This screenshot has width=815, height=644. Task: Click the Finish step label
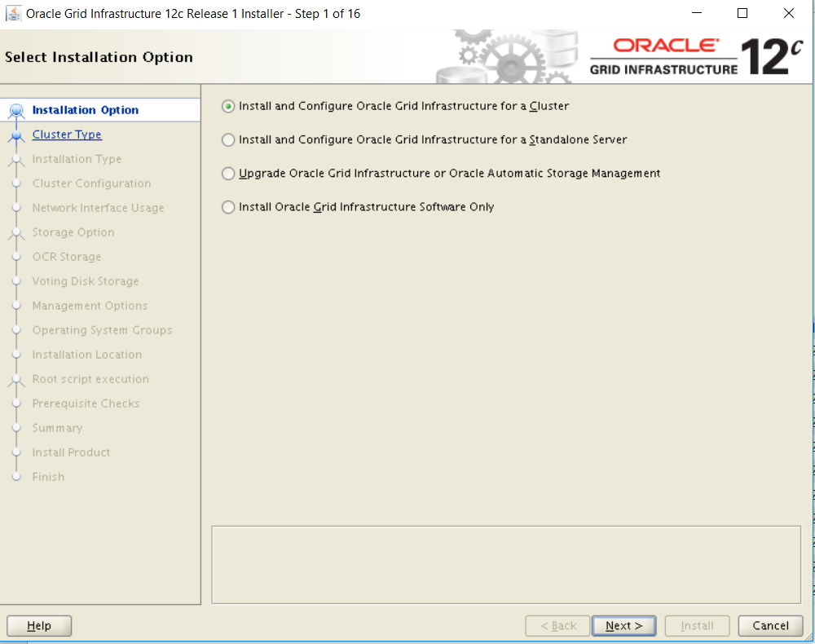pyautogui.click(x=48, y=477)
